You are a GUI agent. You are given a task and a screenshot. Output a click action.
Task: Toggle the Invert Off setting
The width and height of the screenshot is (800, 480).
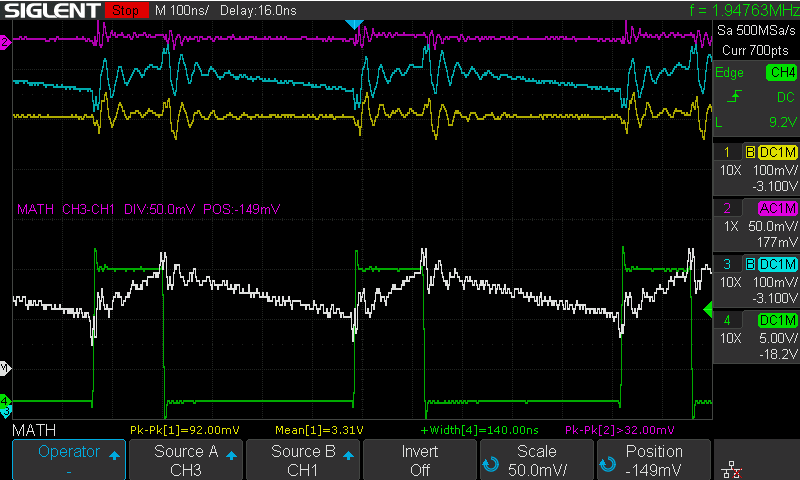[x=420, y=460]
